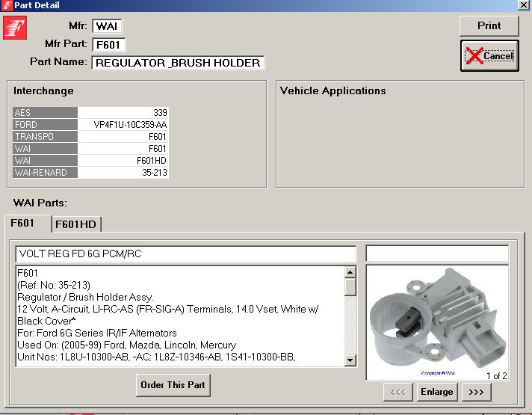Image resolution: width=532 pixels, height=415 pixels.
Task: Select the FORD interchange row label
Action: 45,125
